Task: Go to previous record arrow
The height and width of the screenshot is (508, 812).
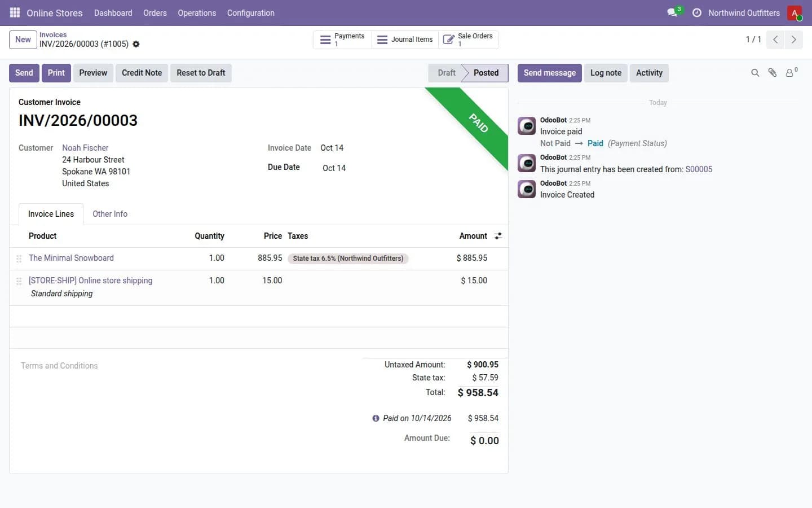Action: [x=775, y=40]
